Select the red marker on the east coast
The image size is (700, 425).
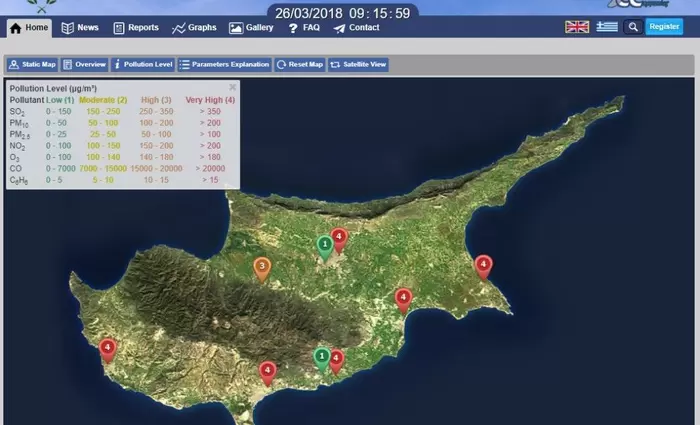click(x=483, y=267)
